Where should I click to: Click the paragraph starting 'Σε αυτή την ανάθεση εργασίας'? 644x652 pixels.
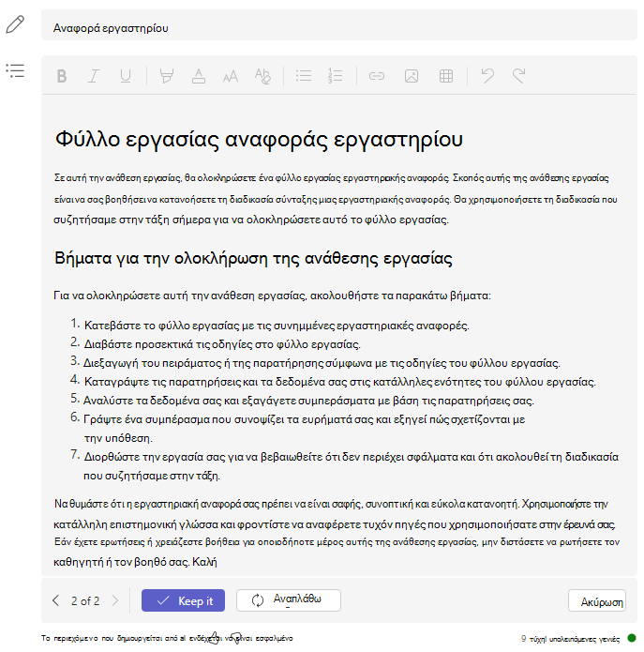coord(336,199)
